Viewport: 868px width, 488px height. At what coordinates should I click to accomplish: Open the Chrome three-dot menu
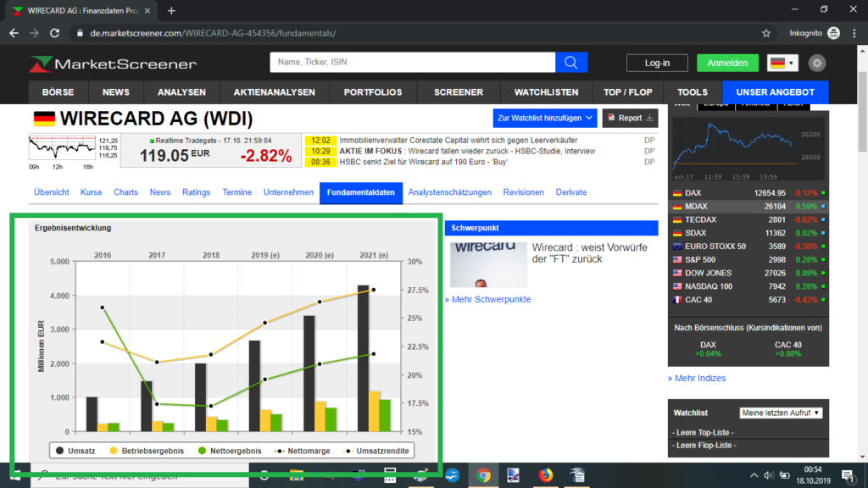point(854,33)
